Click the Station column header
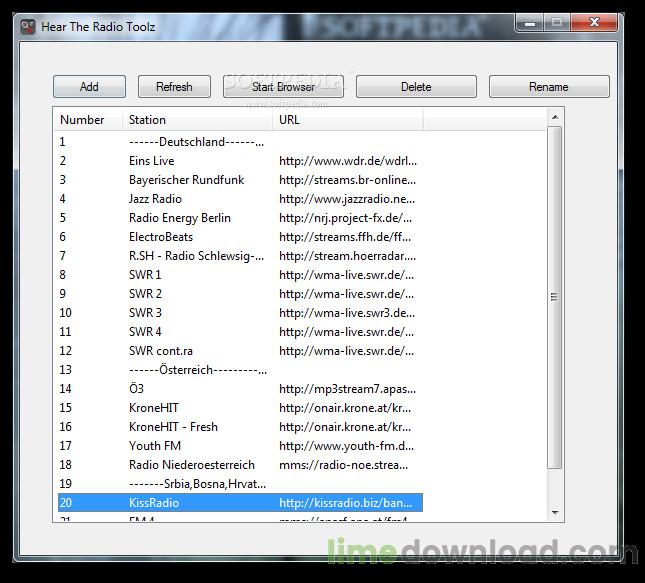Viewport: 645px width, 583px height. (x=196, y=120)
